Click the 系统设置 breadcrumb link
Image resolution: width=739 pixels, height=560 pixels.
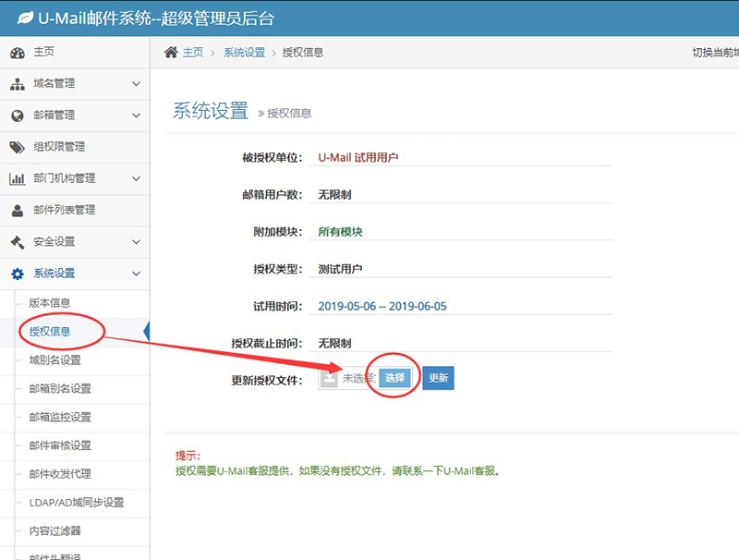pos(242,53)
